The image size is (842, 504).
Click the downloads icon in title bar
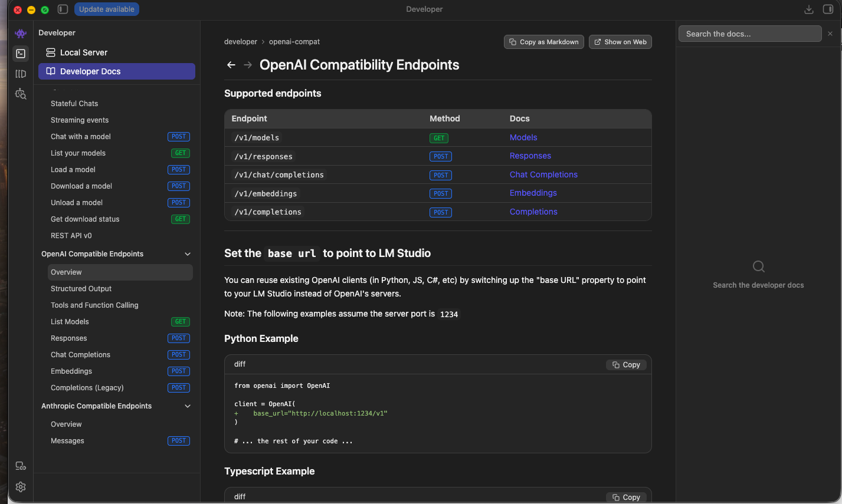(x=809, y=9)
